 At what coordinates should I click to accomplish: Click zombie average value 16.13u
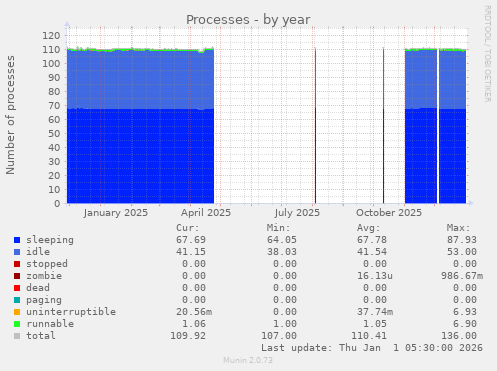[375, 276]
